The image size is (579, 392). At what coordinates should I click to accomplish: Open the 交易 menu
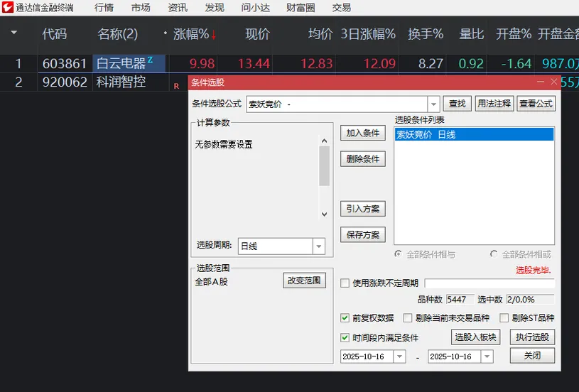(x=342, y=8)
